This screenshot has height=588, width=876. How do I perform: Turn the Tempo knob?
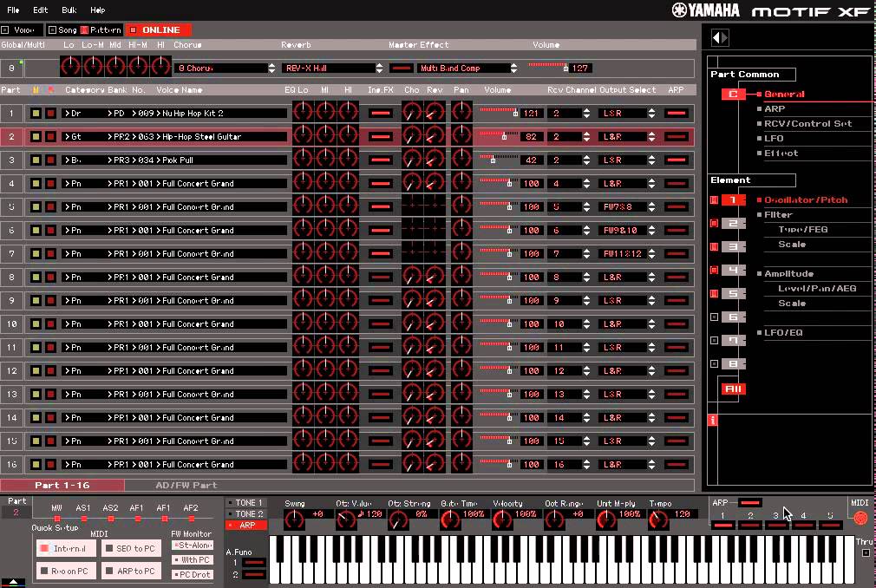click(x=658, y=519)
